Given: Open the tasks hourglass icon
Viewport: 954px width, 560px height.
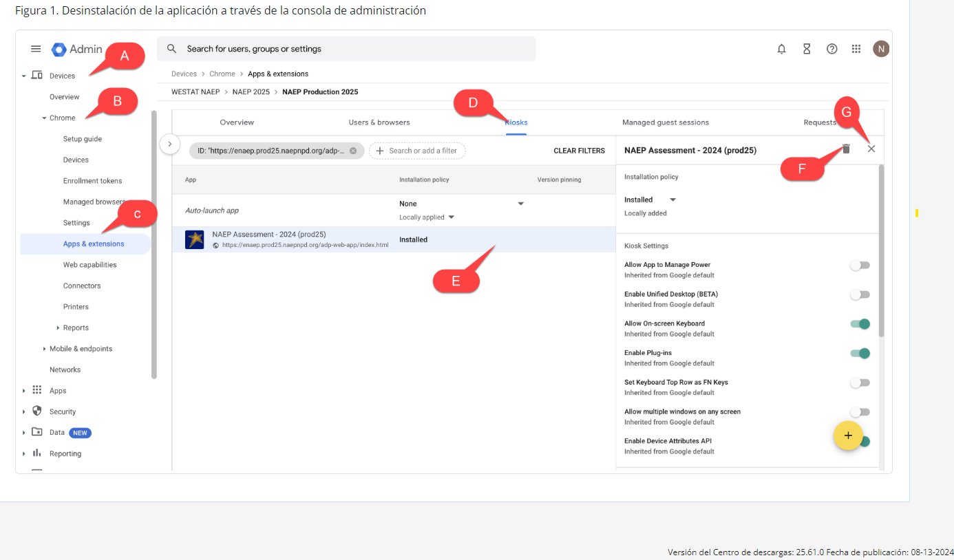Looking at the screenshot, I should (807, 49).
